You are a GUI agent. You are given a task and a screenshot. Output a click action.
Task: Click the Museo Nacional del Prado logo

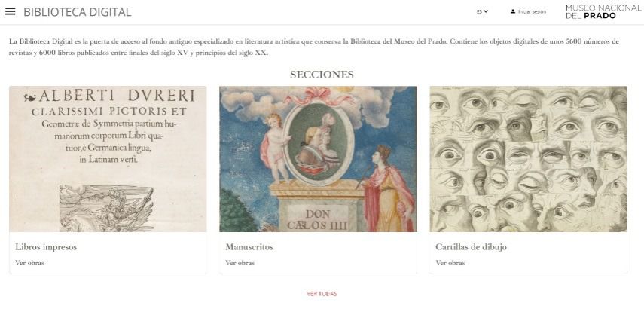click(603, 11)
